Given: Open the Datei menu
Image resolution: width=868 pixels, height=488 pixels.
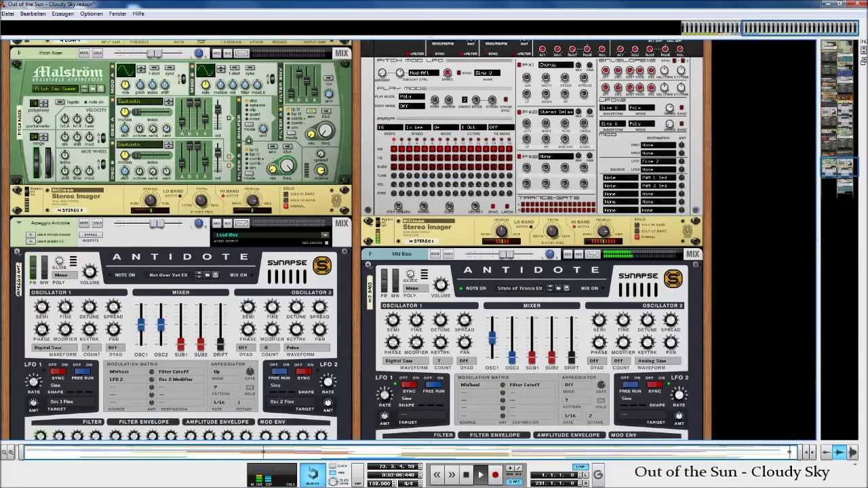Looking at the screenshot, I should click(x=7, y=14).
